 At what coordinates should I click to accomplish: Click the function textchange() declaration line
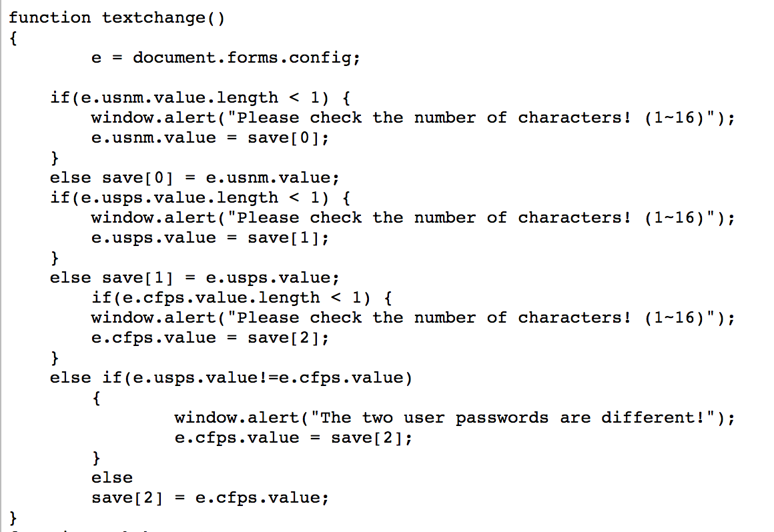pos(117,18)
